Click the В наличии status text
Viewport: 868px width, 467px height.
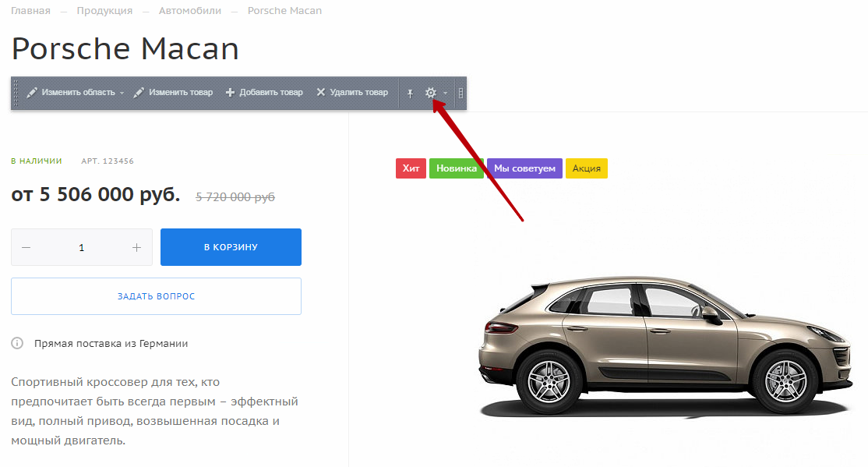(37, 161)
